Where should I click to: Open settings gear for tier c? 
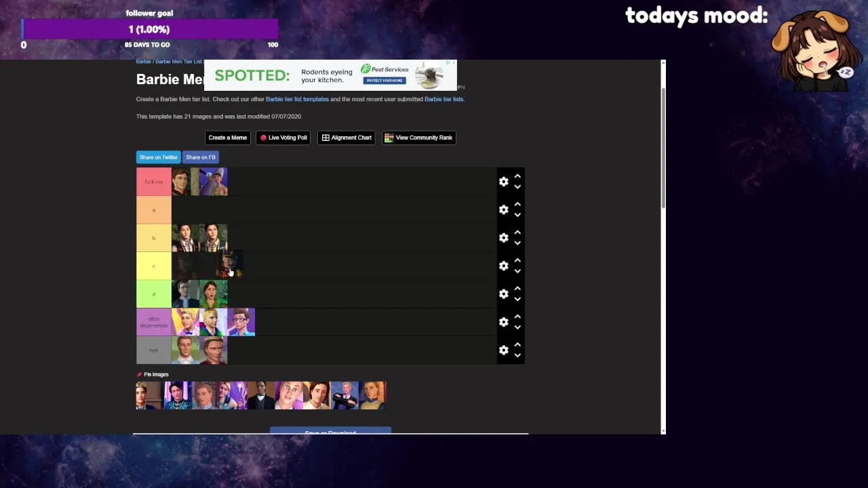coord(503,266)
